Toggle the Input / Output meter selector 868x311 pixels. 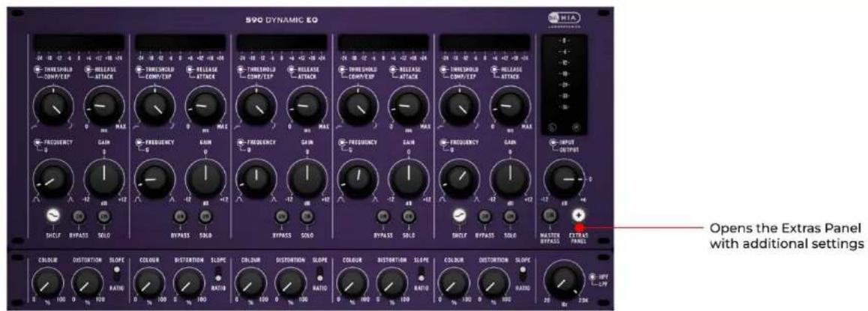[x=552, y=143]
